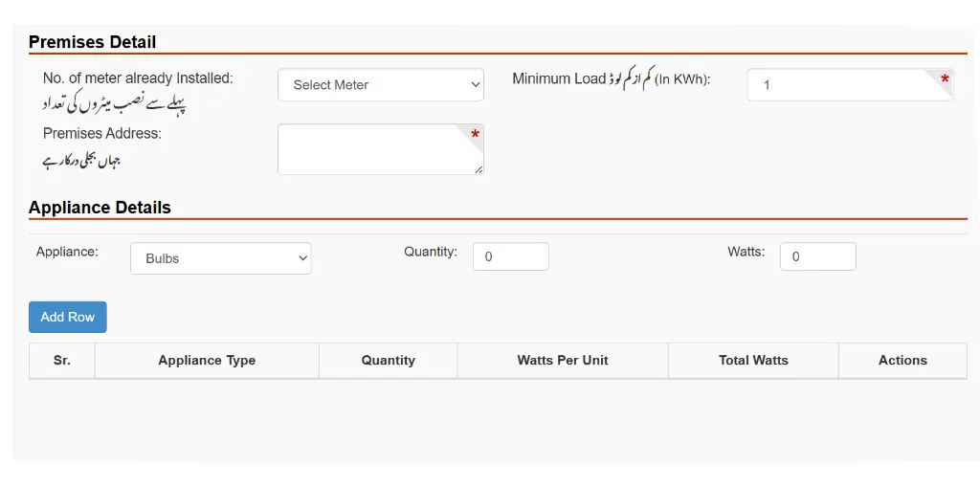Click the 'Quantity:' label beside the input
This screenshot has width=980, height=488.
pyautogui.click(x=431, y=252)
